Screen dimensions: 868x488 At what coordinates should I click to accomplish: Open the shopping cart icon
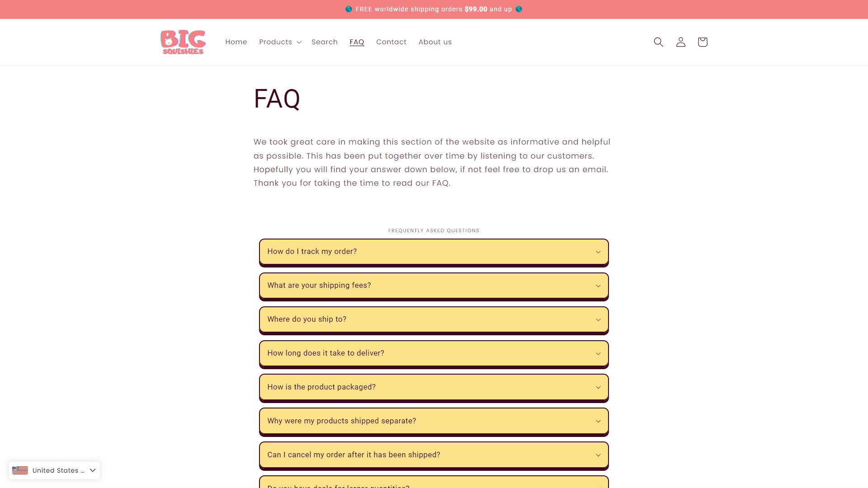coord(702,42)
